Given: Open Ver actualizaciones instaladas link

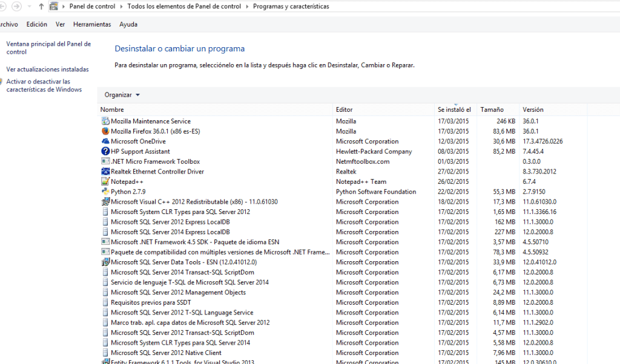Looking at the screenshot, I should [47, 69].
